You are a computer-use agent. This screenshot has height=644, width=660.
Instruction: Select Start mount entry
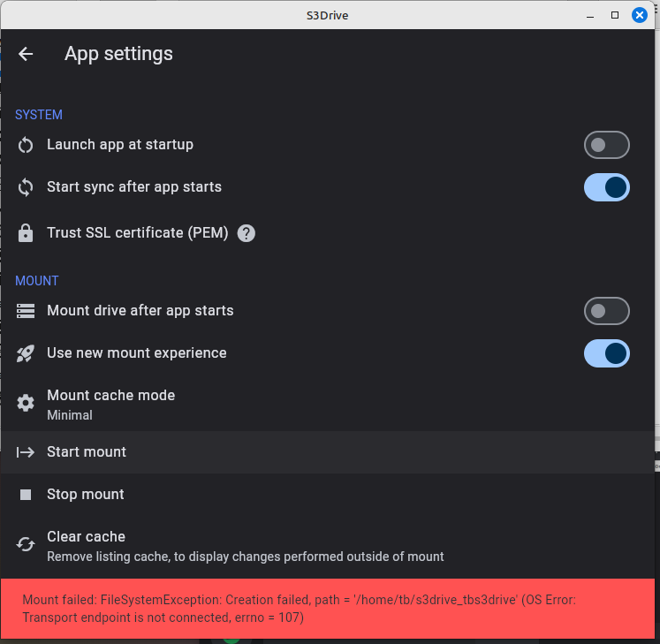[x=328, y=452]
